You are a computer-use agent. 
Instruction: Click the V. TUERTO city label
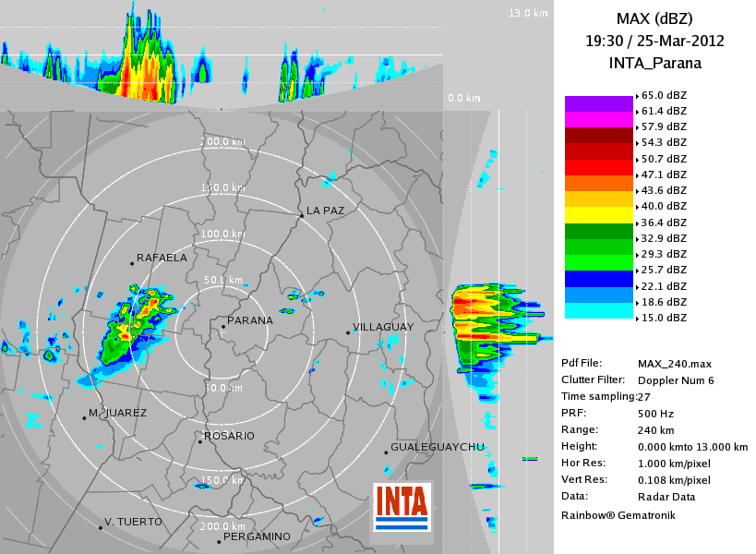click(x=133, y=523)
